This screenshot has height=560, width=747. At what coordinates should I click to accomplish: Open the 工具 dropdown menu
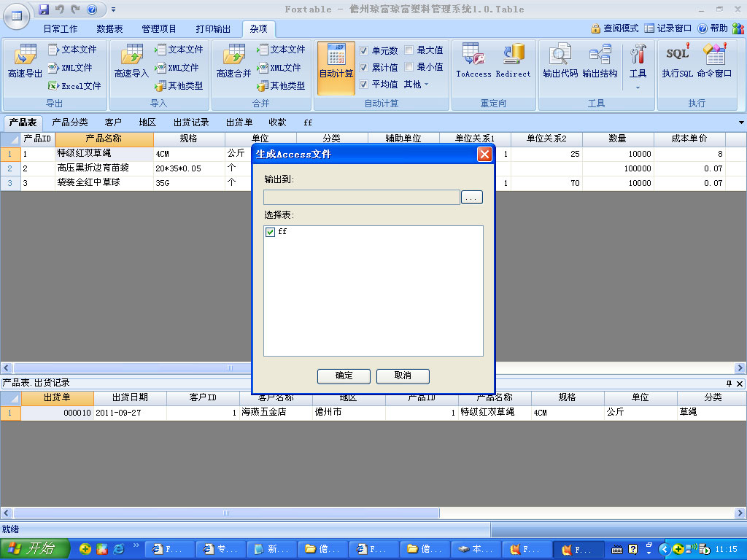click(638, 66)
